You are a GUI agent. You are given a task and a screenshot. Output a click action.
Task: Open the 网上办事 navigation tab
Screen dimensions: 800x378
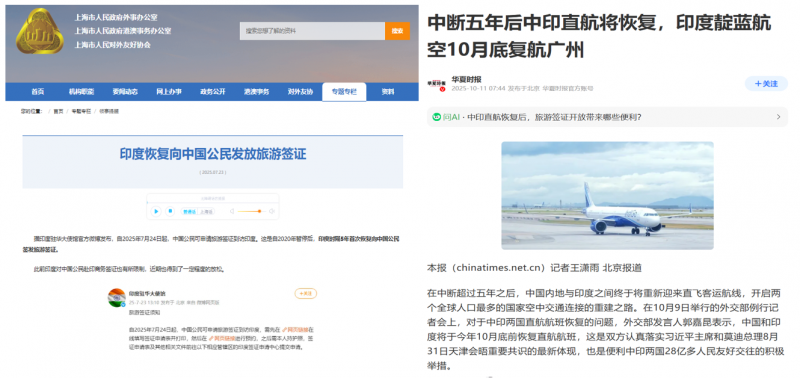(x=169, y=92)
